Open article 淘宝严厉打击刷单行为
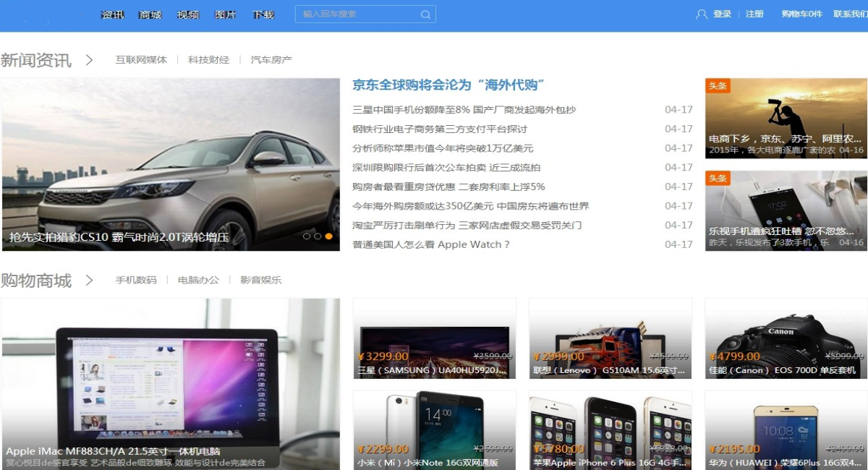 tap(467, 226)
